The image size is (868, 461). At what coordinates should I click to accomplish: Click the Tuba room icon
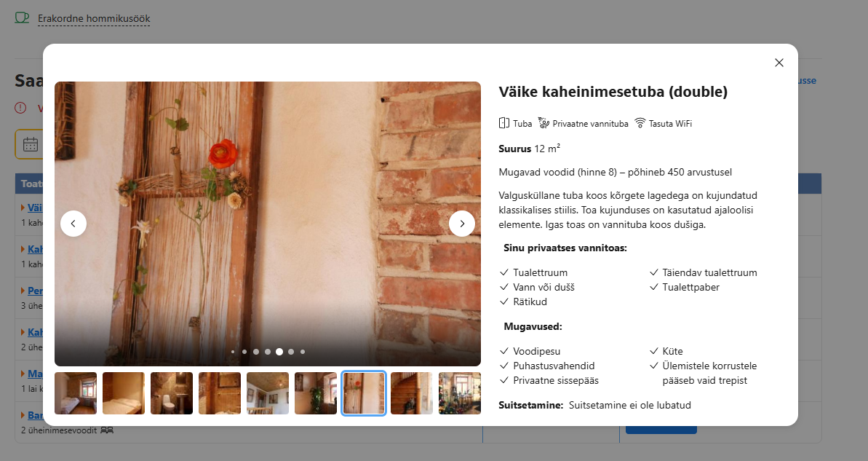(503, 123)
